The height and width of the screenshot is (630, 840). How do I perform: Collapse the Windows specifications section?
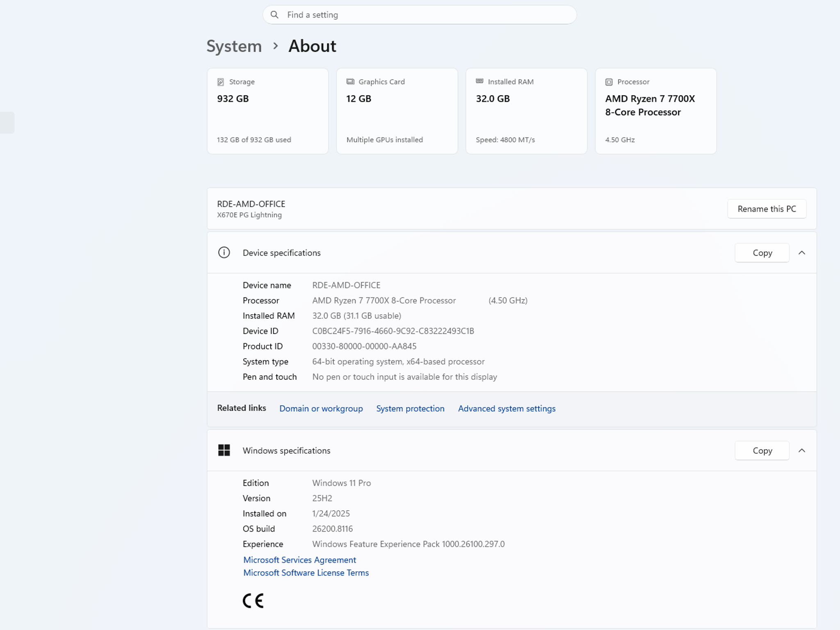802,450
